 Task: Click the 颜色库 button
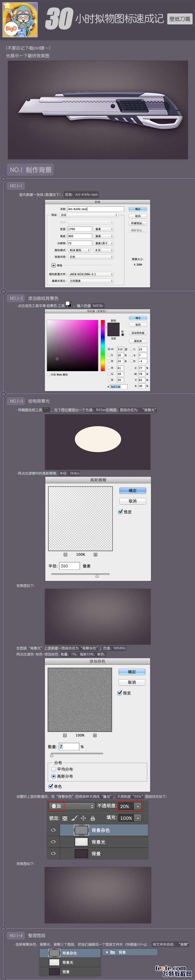click(x=138, y=341)
